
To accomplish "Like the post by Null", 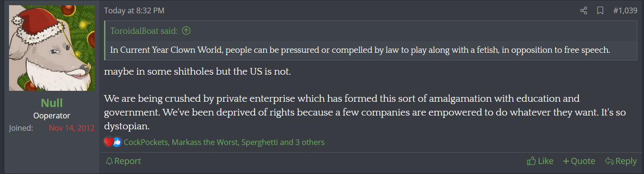I will 540,161.
